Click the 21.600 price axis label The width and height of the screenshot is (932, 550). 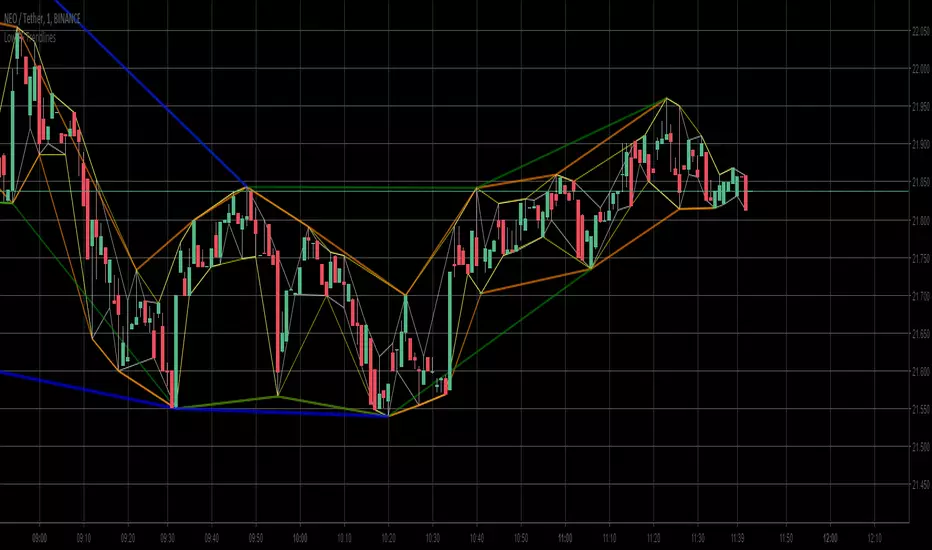click(921, 372)
